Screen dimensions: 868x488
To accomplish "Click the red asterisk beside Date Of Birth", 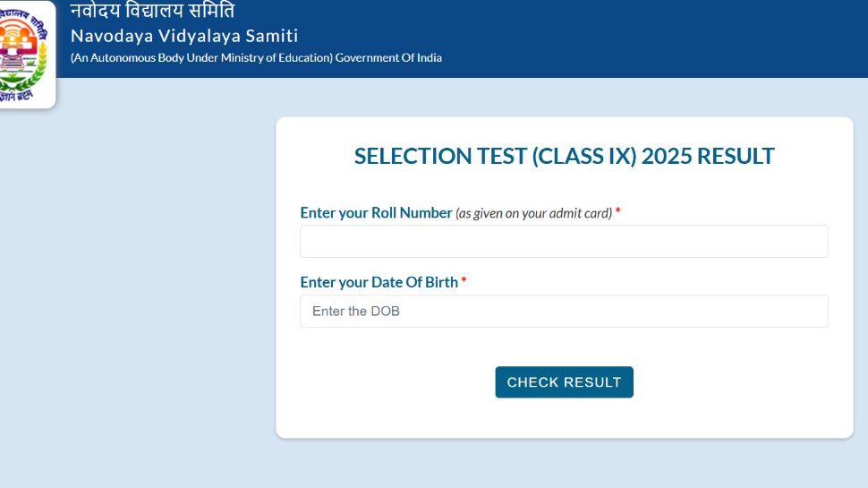I will [464, 281].
